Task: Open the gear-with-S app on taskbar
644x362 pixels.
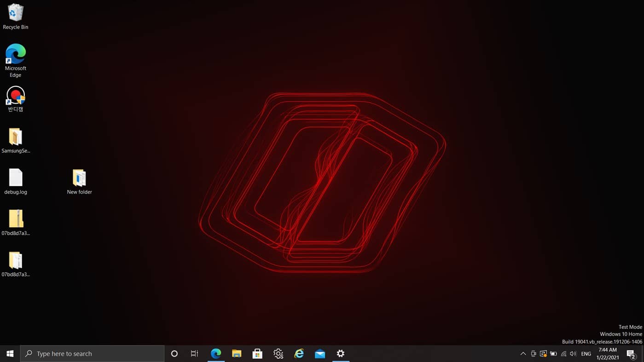Action: pyautogui.click(x=278, y=353)
